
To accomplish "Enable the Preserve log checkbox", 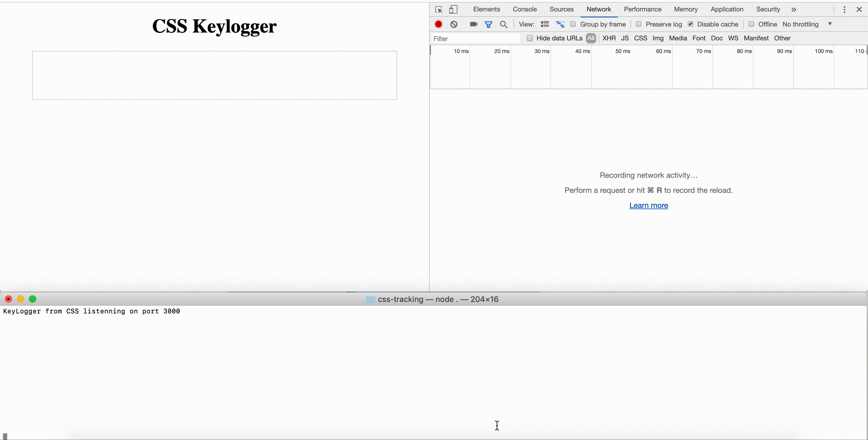I will click(x=639, y=24).
